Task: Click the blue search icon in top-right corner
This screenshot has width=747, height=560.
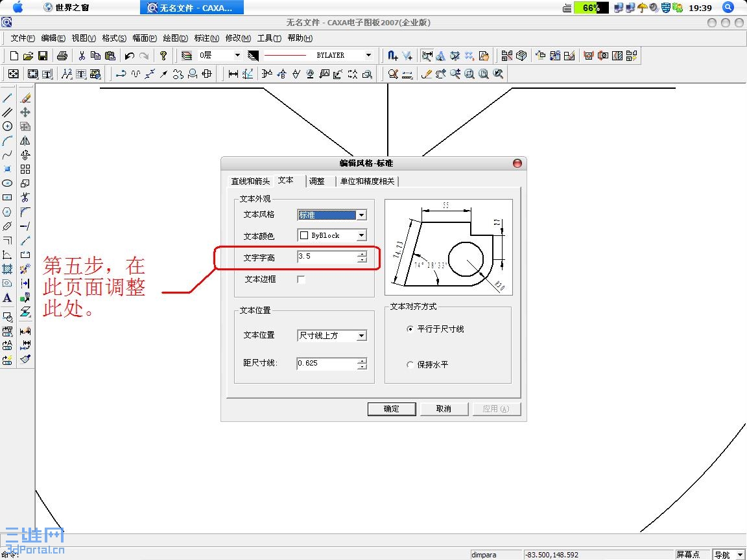Action: pos(728,6)
